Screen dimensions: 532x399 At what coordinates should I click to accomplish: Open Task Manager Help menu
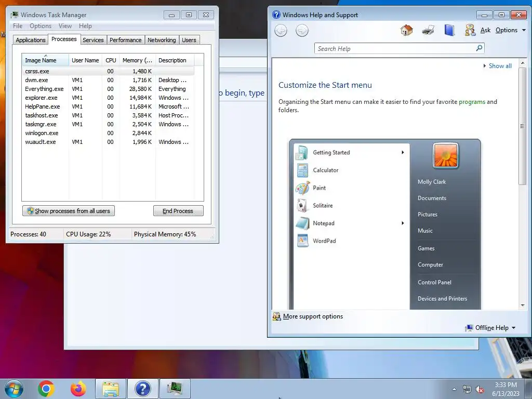click(x=85, y=26)
